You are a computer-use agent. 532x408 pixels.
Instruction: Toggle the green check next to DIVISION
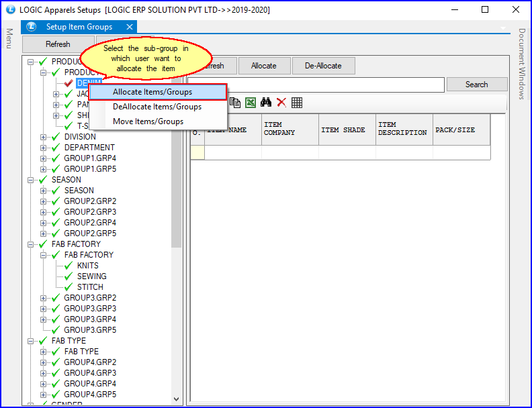click(x=56, y=137)
